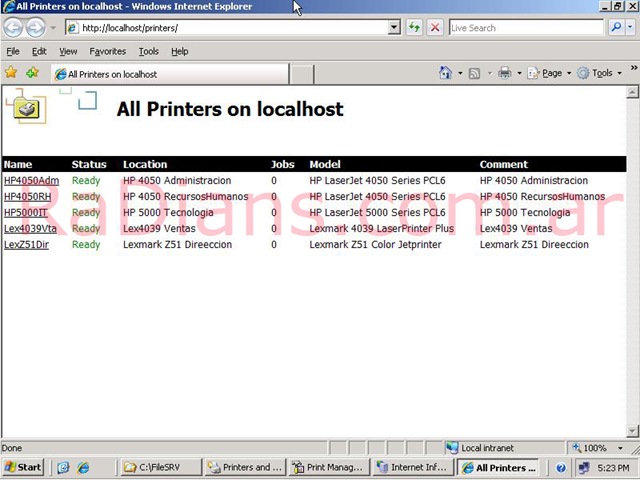The image size is (640, 480).
Task: Switch to Print Management taskbar button
Action: pos(328,467)
